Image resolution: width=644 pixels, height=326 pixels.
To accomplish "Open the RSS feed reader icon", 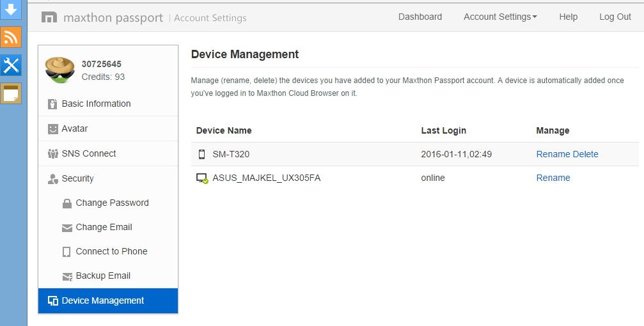I will (12, 37).
